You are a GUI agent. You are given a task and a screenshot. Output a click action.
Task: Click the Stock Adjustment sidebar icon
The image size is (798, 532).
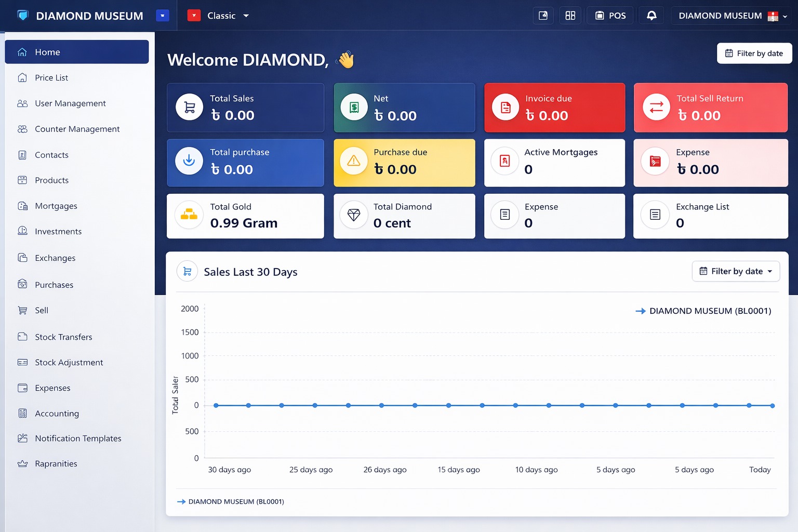(22, 362)
